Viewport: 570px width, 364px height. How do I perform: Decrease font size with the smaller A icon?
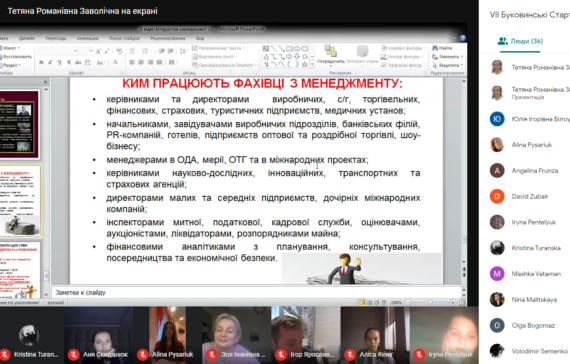[x=107, y=51]
